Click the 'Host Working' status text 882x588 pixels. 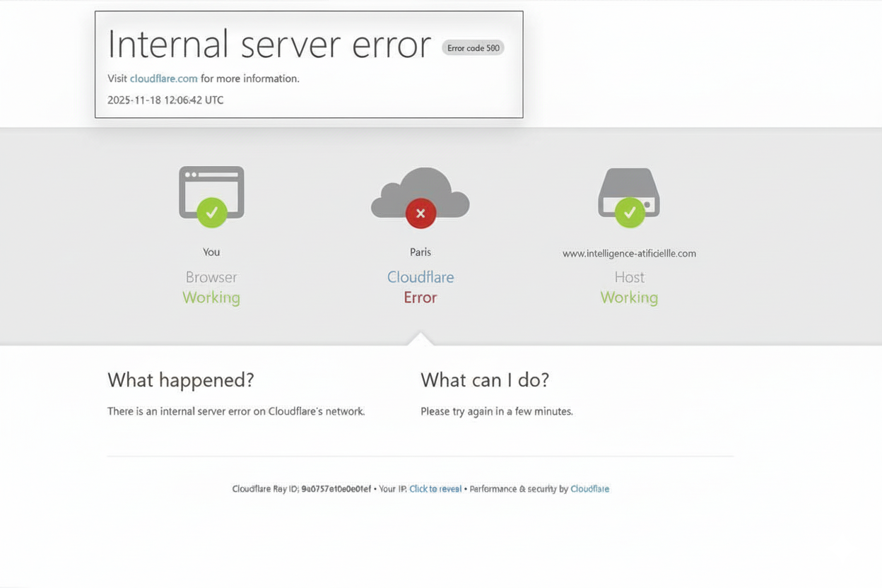[629, 287]
